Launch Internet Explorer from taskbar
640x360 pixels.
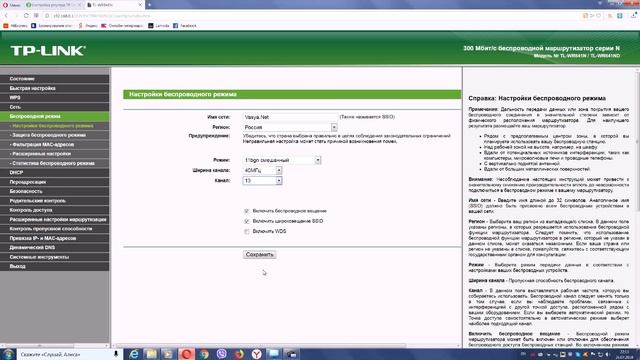[133, 354]
